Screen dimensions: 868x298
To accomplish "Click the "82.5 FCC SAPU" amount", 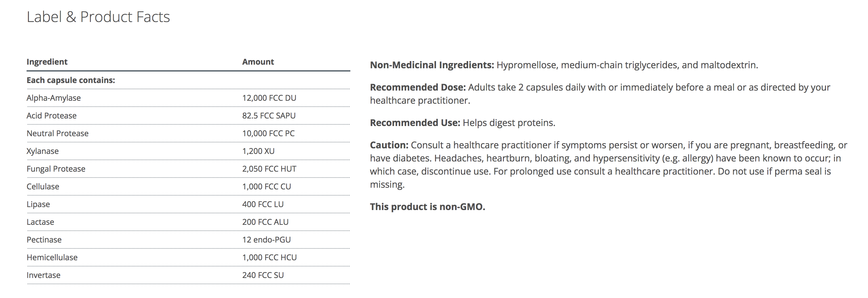I will tap(269, 116).
